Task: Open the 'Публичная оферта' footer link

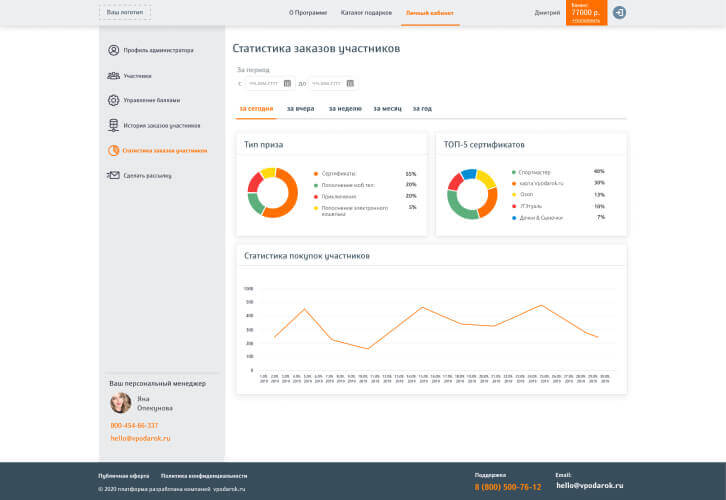Action: click(x=124, y=476)
